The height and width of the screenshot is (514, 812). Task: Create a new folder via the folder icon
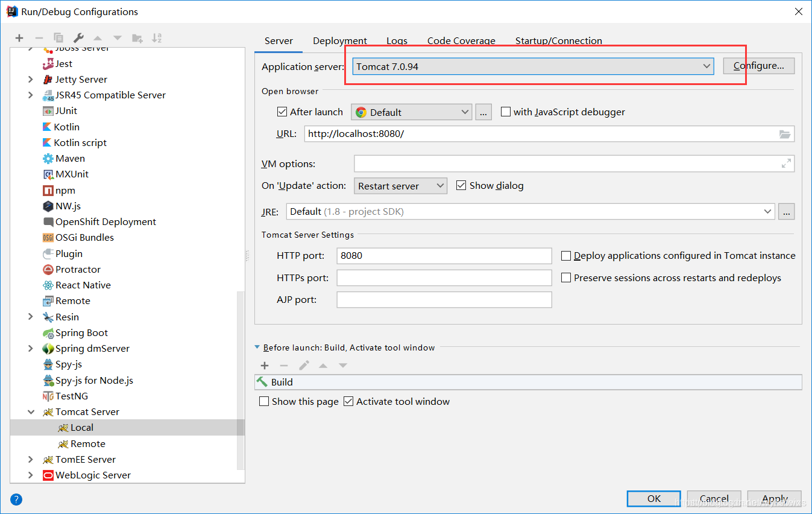(x=137, y=38)
